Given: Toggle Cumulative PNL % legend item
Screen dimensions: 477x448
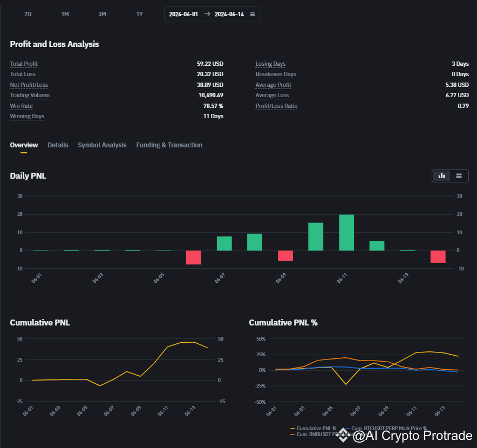Looking at the screenshot, I should [x=314, y=428].
